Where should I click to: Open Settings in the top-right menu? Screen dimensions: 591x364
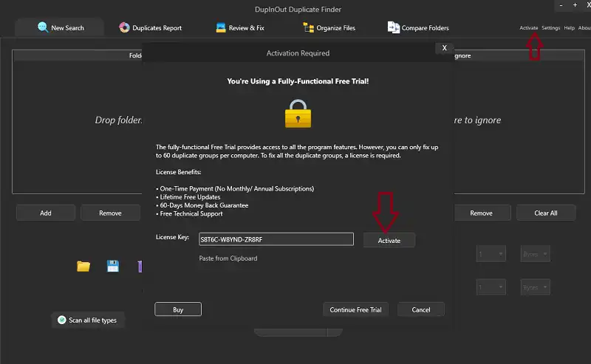click(550, 28)
